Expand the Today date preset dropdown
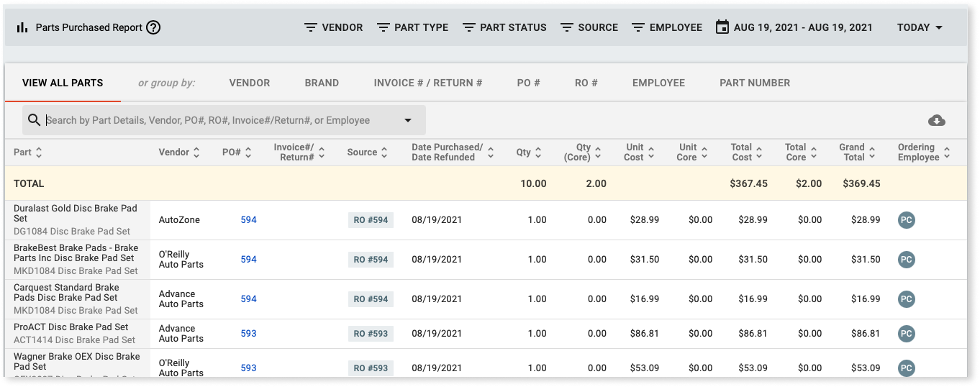The width and height of the screenshot is (980, 387). pos(920,27)
